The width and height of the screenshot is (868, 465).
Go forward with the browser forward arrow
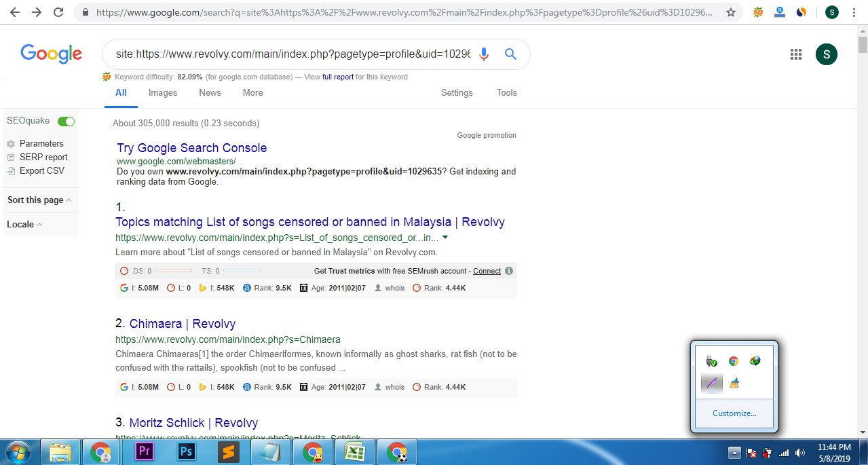click(37, 12)
